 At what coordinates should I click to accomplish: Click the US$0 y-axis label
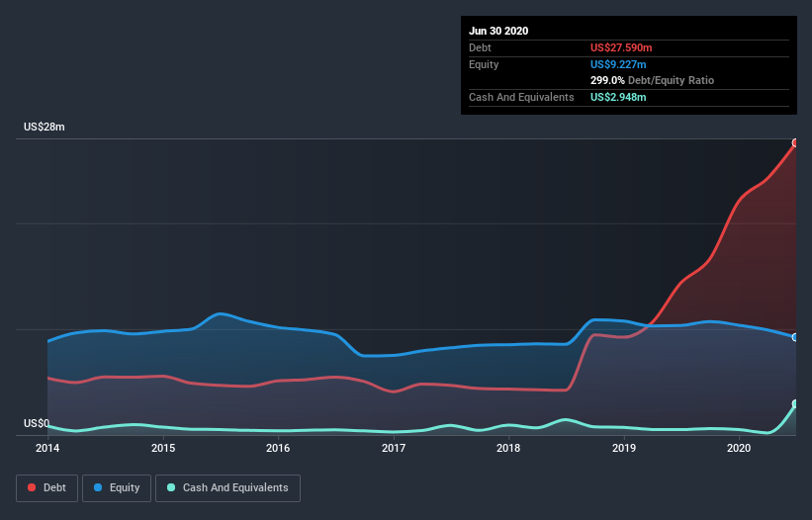tap(37, 423)
